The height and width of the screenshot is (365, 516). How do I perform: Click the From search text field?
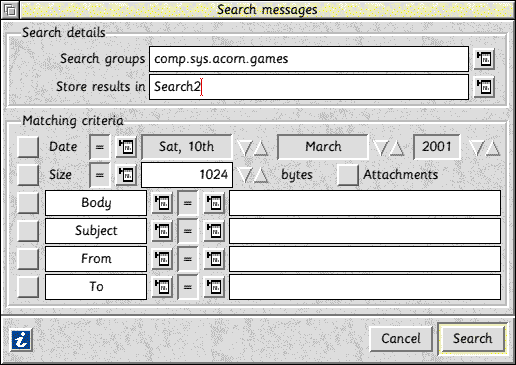tap(365, 259)
